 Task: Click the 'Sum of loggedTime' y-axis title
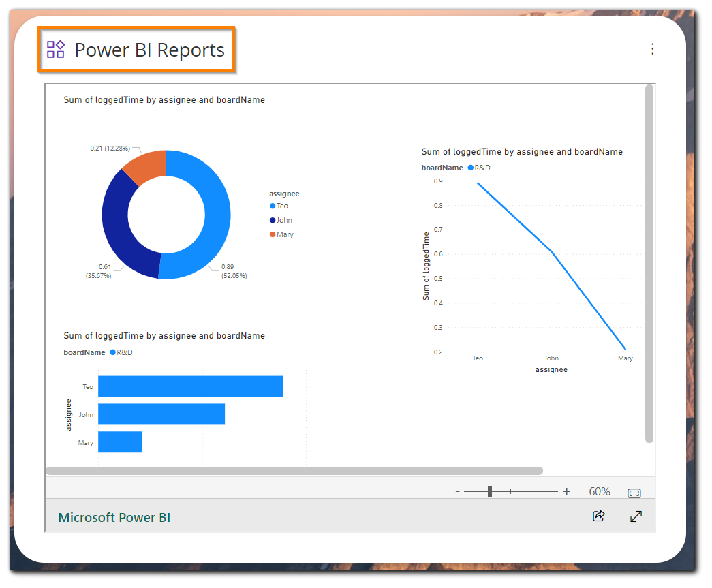(x=426, y=266)
